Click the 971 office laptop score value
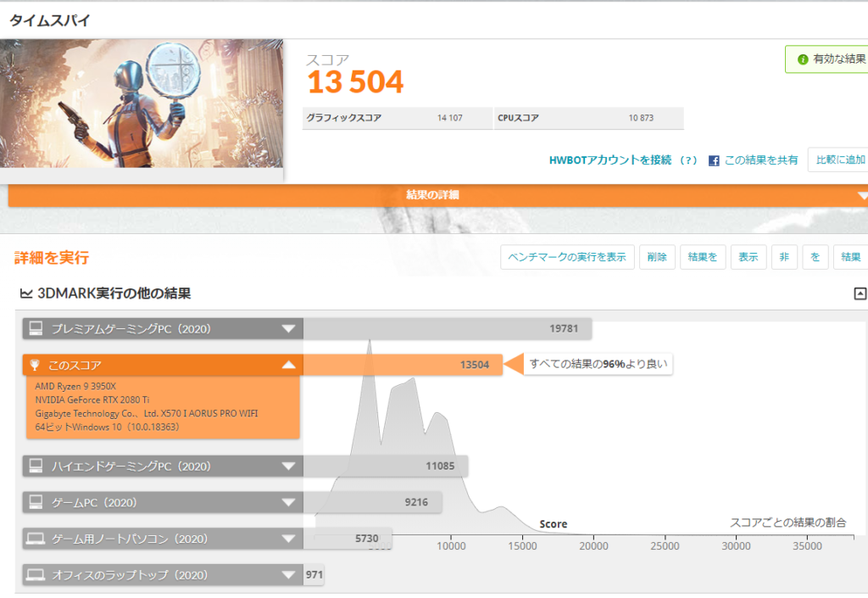868x598 pixels. [314, 575]
